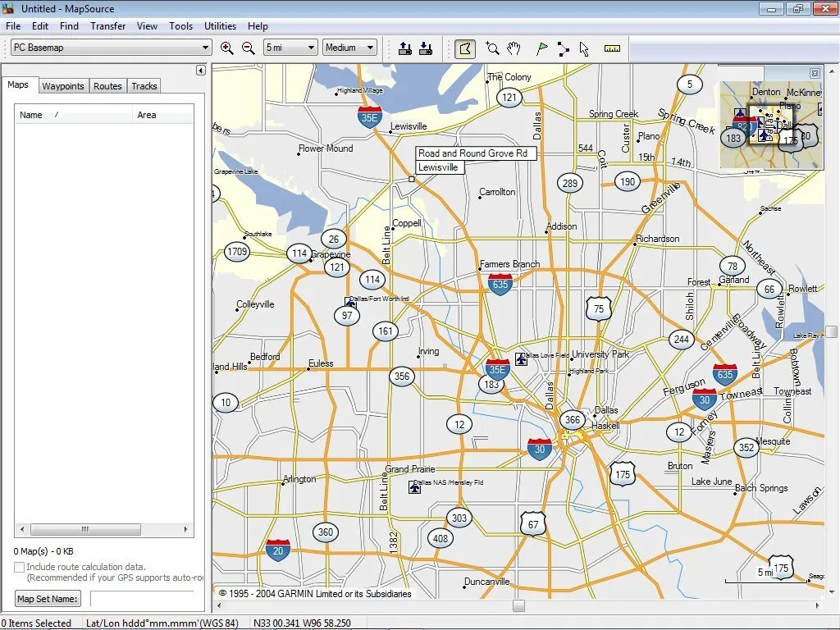
Task: Click the maps list horizontal scrollbar thumb
Action: pyautogui.click(x=85, y=529)
